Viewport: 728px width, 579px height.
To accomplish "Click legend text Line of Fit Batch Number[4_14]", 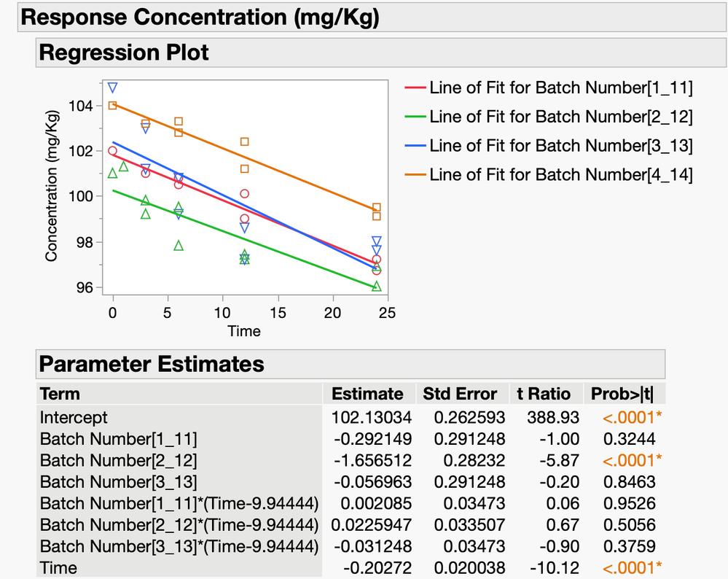I will point(560,175).
